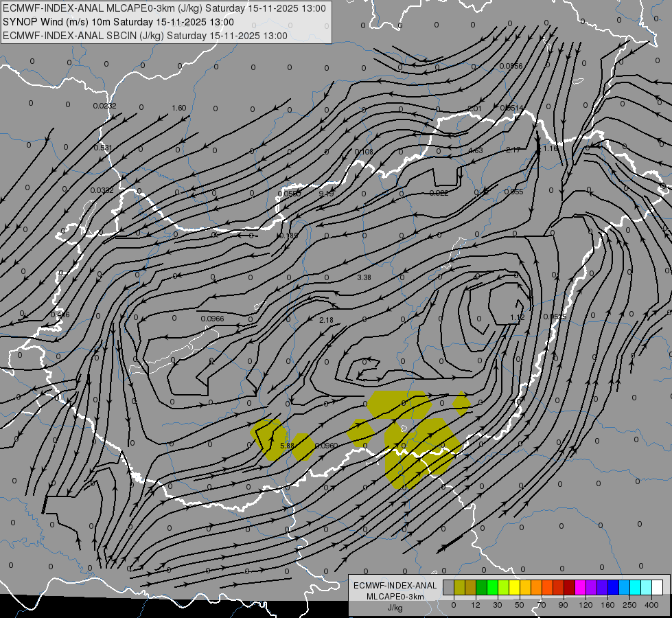Click the map value '0.0960'
The height and width of the screenshot is (618, 672).
(x=327, y=446)
